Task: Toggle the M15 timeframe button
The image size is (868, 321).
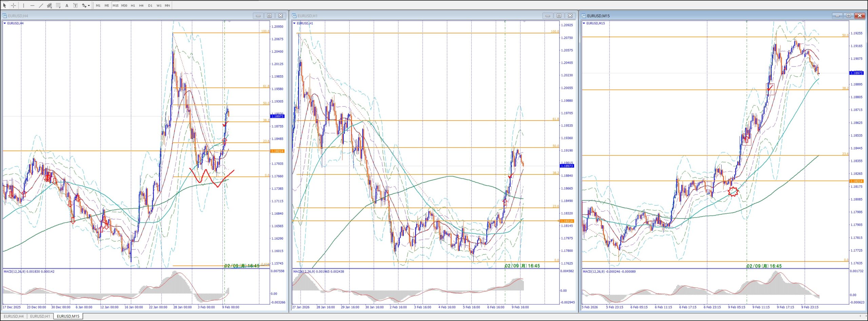Action: pyautogui.click(x=115, y=5)
